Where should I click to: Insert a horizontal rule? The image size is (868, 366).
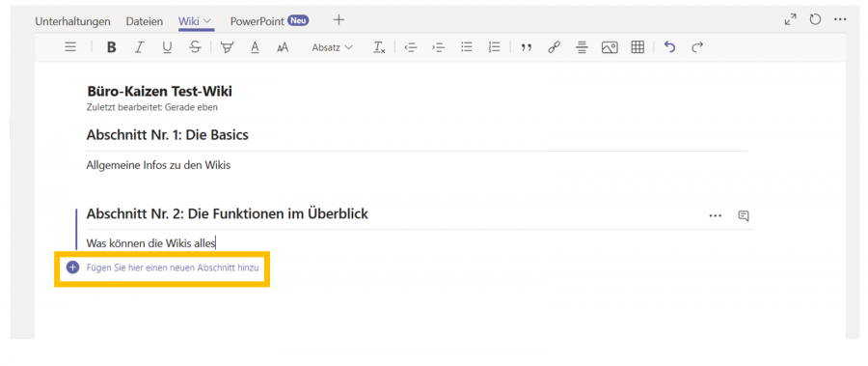tap(582, 47)
